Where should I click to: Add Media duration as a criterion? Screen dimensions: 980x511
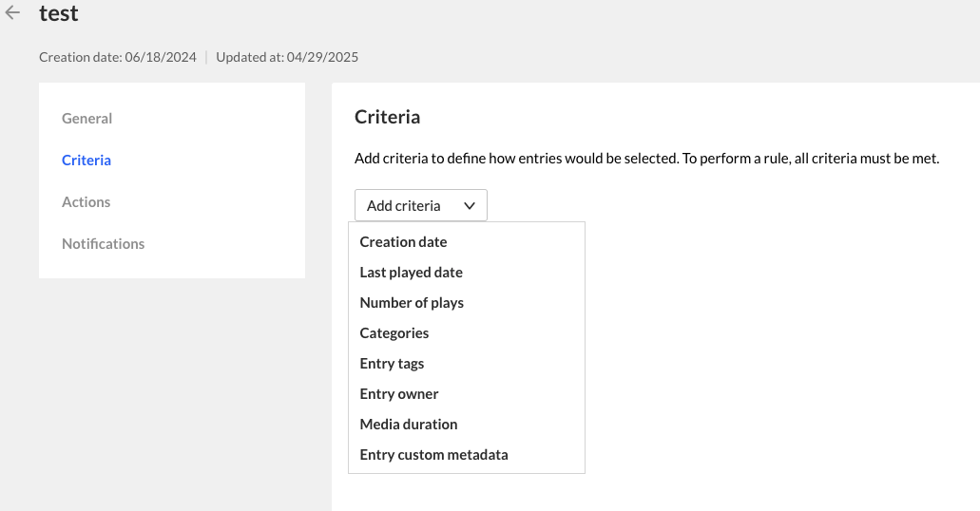tap(409, 425)
